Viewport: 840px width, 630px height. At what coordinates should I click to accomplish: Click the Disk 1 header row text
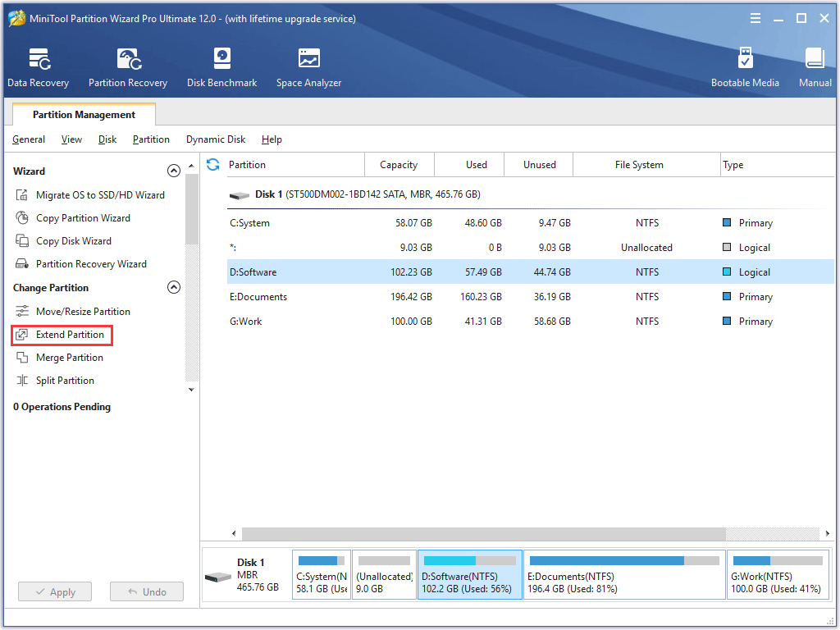tap(367, 194)
